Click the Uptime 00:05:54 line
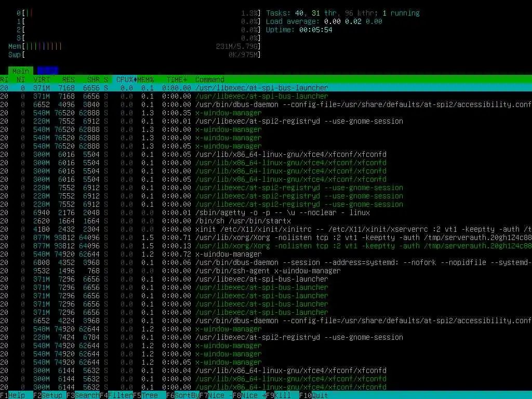This screenshot has height=399, width=532. (x=299, y=30)
